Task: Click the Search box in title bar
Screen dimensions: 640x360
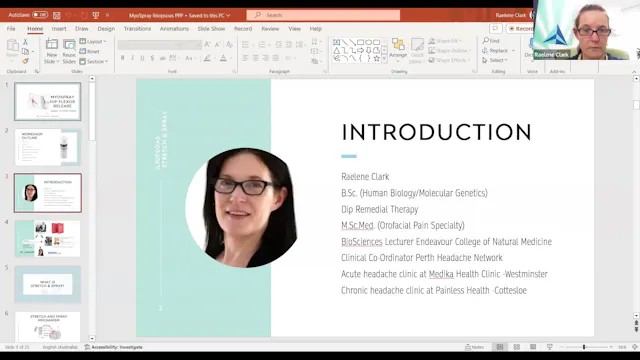Action: [x=323, y=15]
